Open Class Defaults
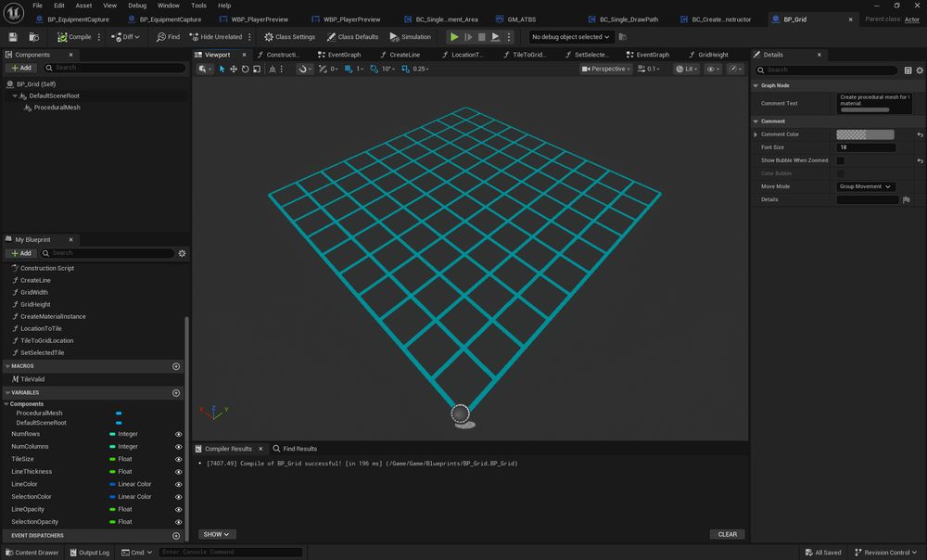The height and width of the screenshot is (560, 927). pos(352,37)
